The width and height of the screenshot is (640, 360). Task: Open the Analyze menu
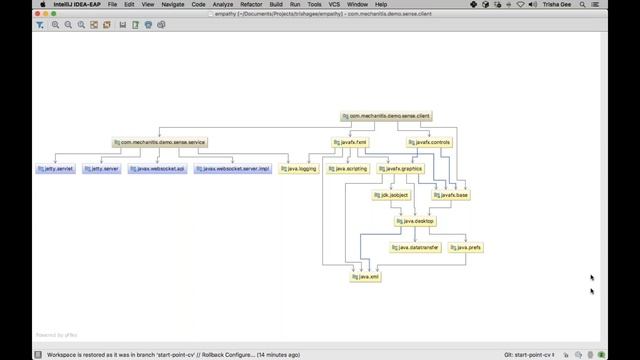coord(223,4)
